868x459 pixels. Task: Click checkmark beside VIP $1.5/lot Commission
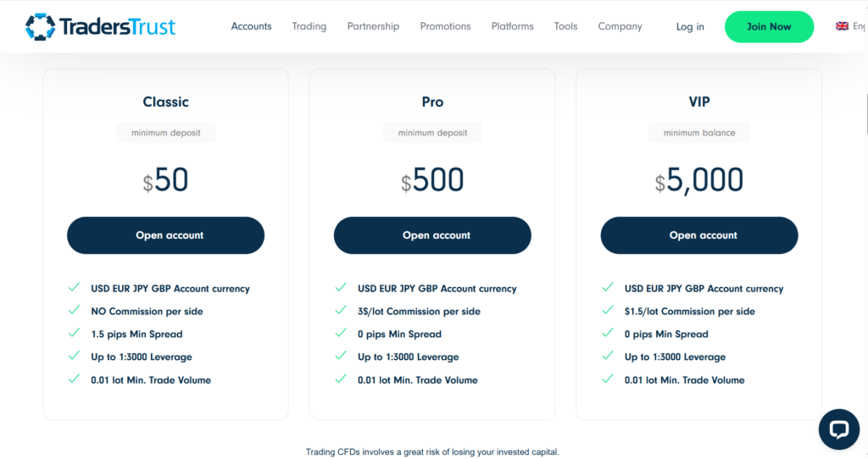(x=608, y=310)
